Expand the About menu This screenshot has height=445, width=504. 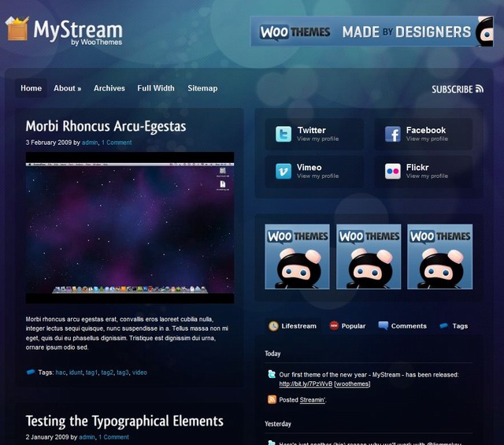pos(68,88)
